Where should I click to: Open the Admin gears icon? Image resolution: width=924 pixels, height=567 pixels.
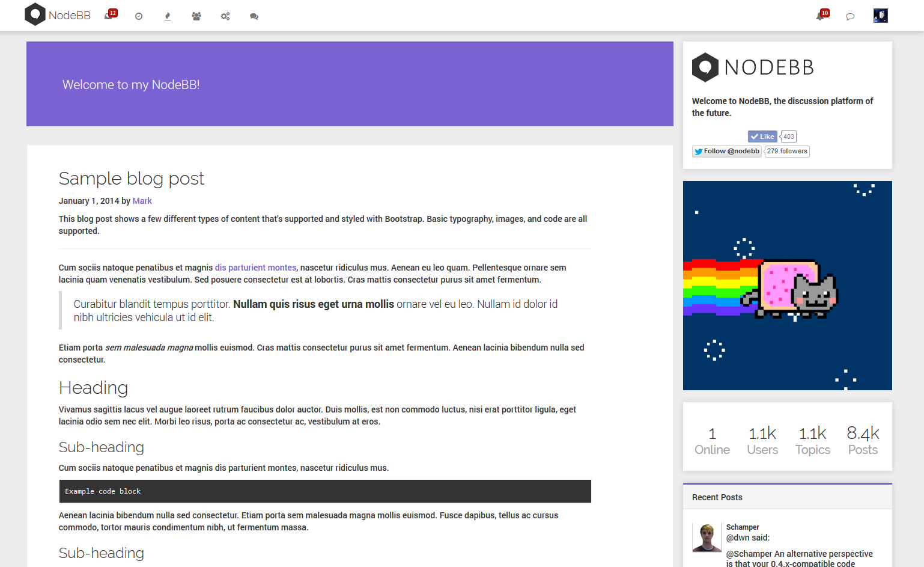click(x=225, y=16)
